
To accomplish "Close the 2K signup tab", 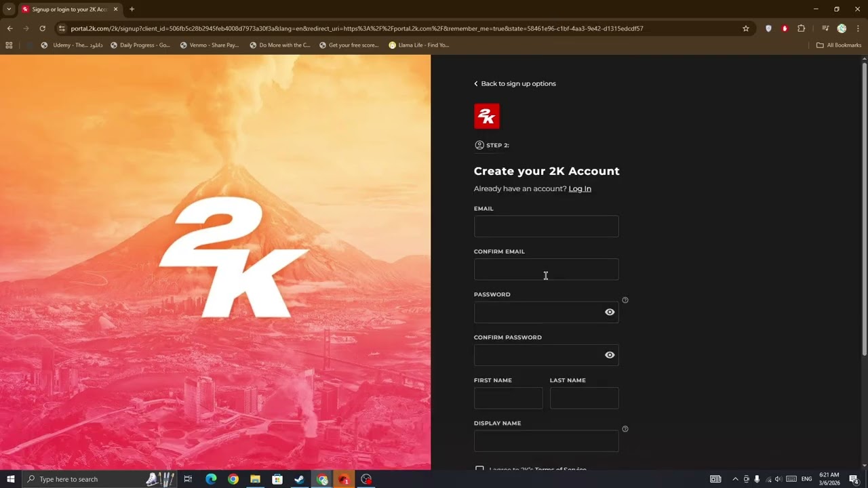I will coord(115,9).
